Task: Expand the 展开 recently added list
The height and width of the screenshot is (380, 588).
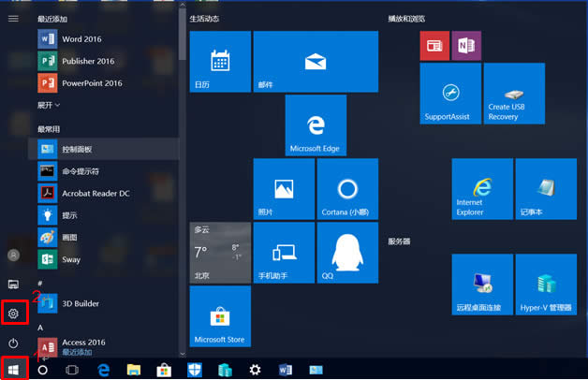Action: (x=48, y=106)
